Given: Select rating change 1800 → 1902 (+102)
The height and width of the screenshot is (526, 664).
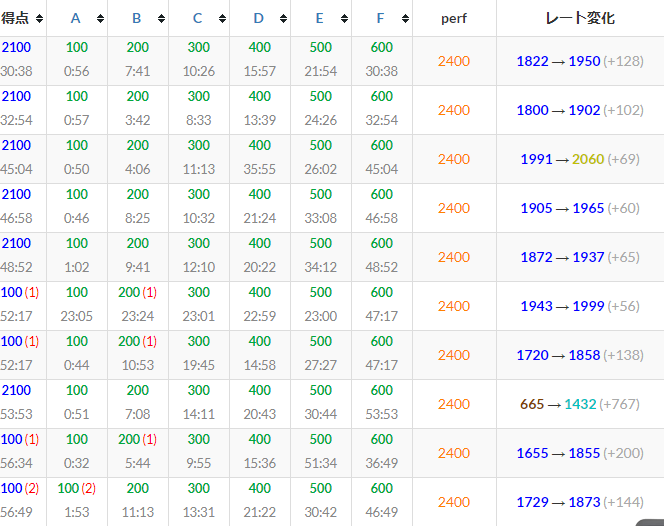Looking at the screenshot, I should pyautogui.click(x=580, y=110).
